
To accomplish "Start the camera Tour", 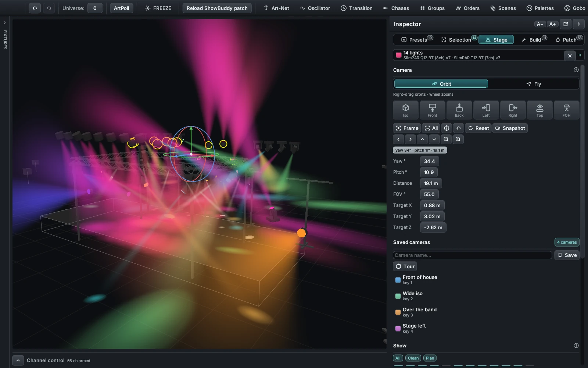I will coord(405,266).
